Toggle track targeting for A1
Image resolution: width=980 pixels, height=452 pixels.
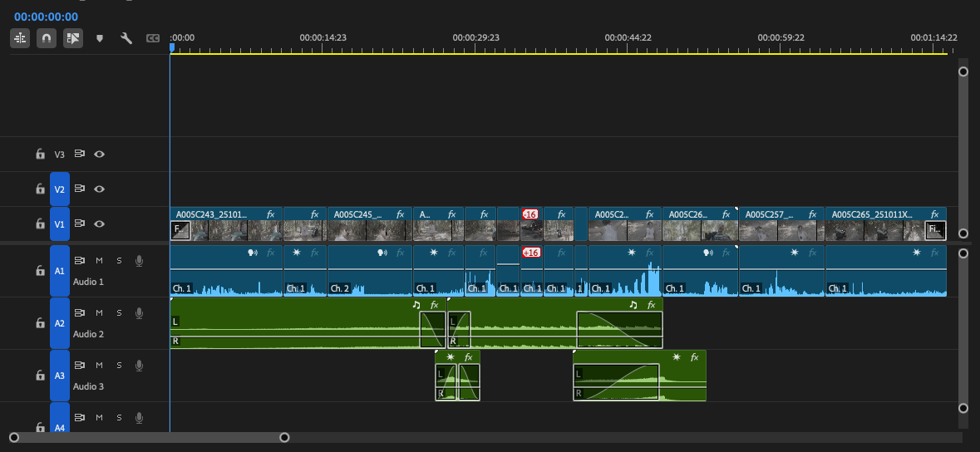(x=59, y=271)
